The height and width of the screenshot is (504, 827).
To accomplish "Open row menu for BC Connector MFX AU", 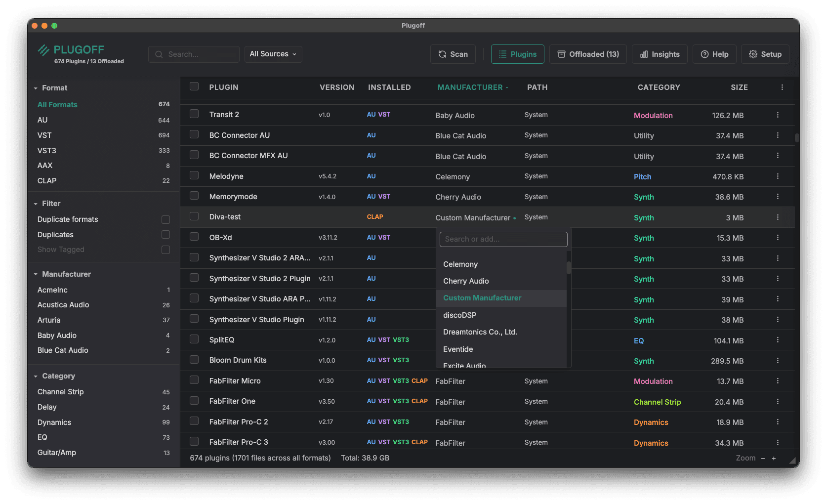I will 778,156.
